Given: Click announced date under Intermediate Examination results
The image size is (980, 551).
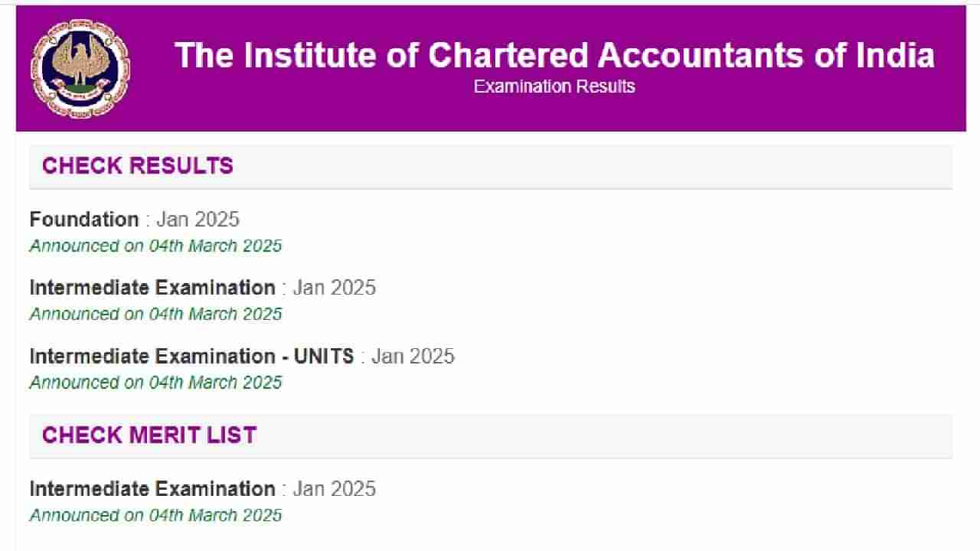Looking at the screenshot, I should tap(155, 314).
